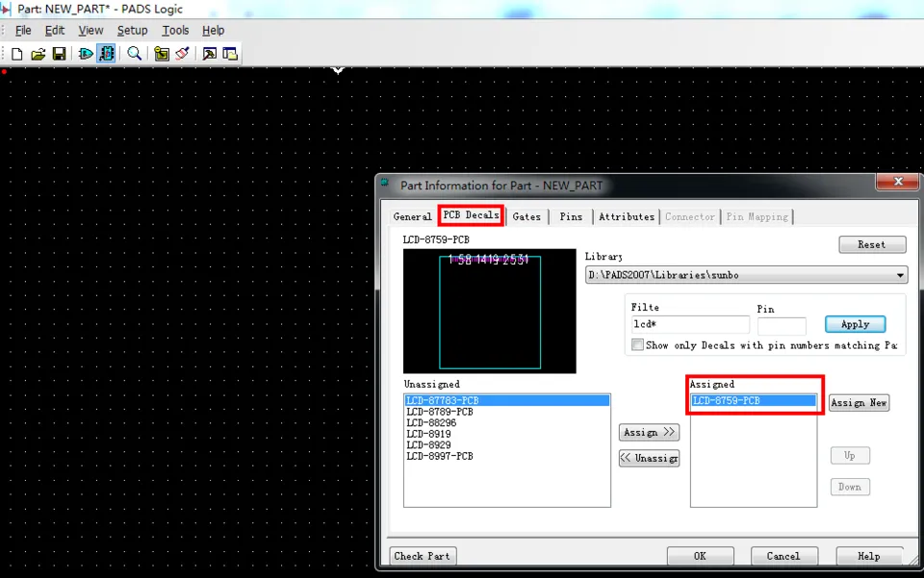Click the disabled Connector tab

tap(689, 216)
